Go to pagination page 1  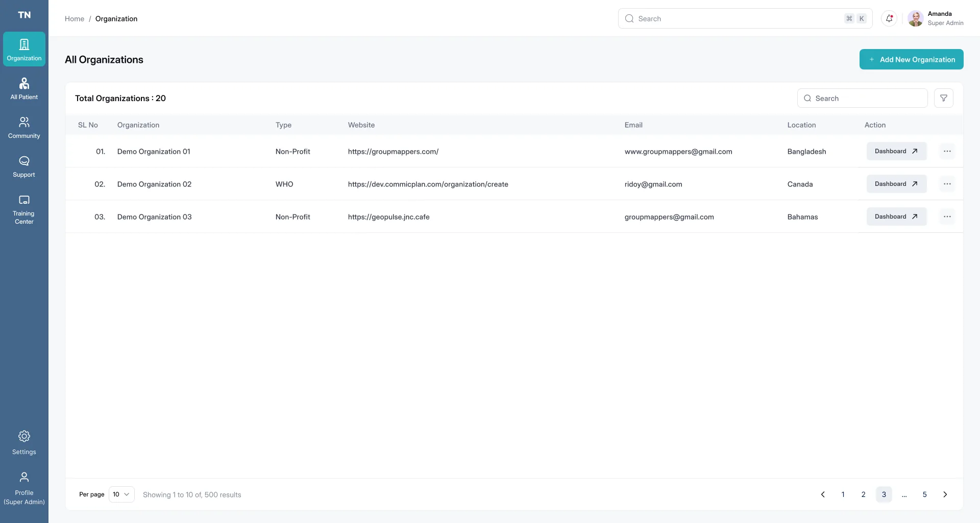(843, 494)
